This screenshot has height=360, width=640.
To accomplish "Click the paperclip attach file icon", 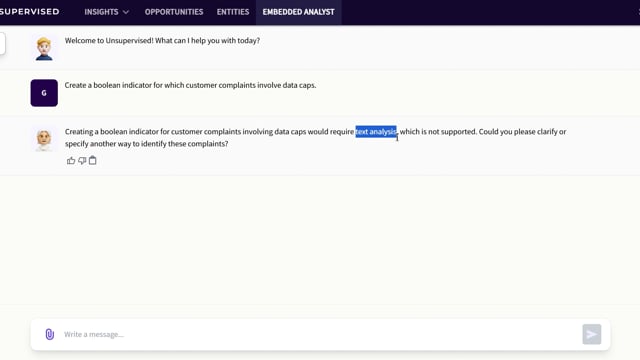I will [49, 334].
